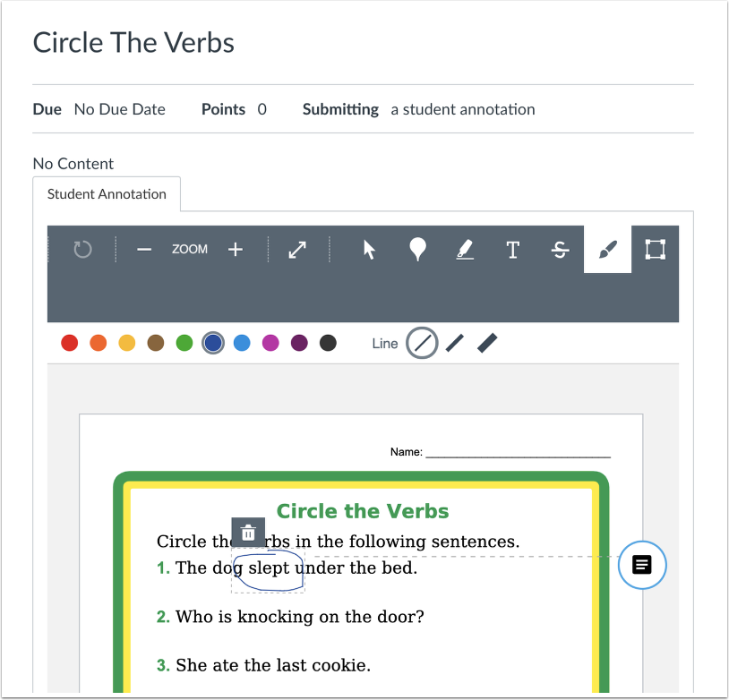Zoom out with the minus icon

tap(144, 250)
